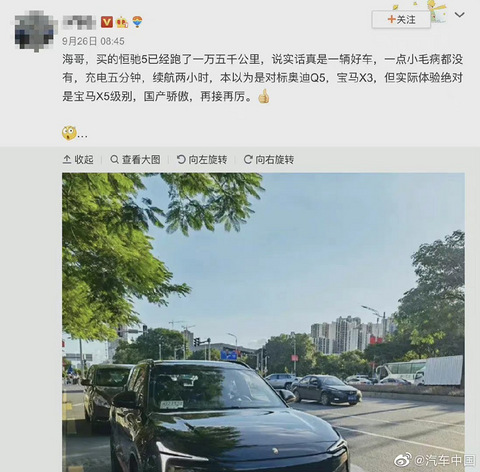480x472 pixels.
Task: Click the 收起 upward arrow icon
Action: tap(67, 160)
